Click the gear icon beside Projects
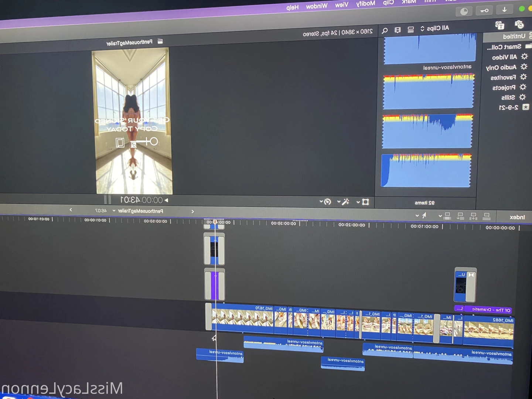532x399 pixels. point(522,87)
